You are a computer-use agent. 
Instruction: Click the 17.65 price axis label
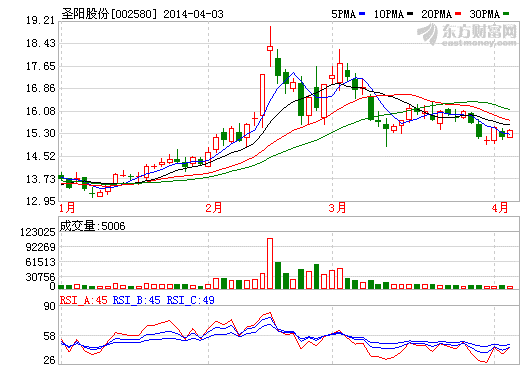40,66
